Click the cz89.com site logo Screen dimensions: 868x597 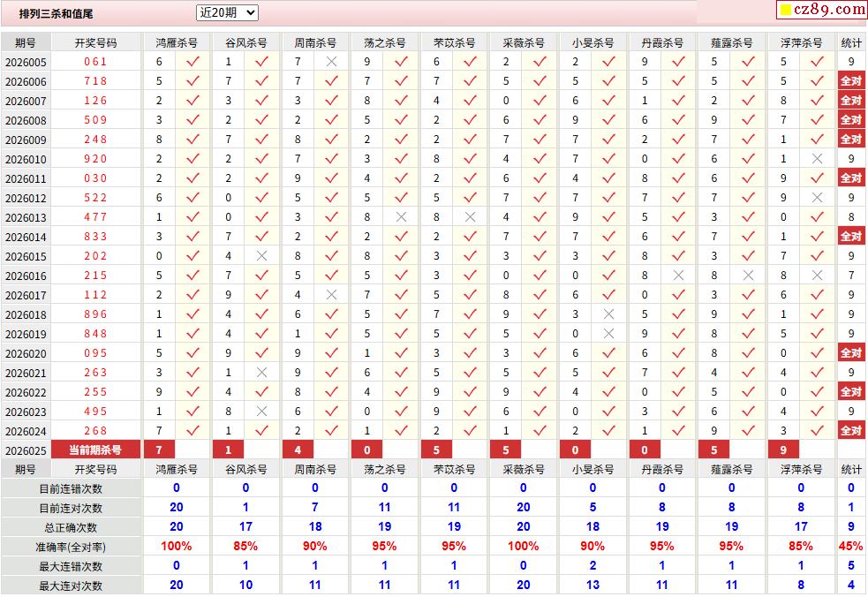click(822, 10)
